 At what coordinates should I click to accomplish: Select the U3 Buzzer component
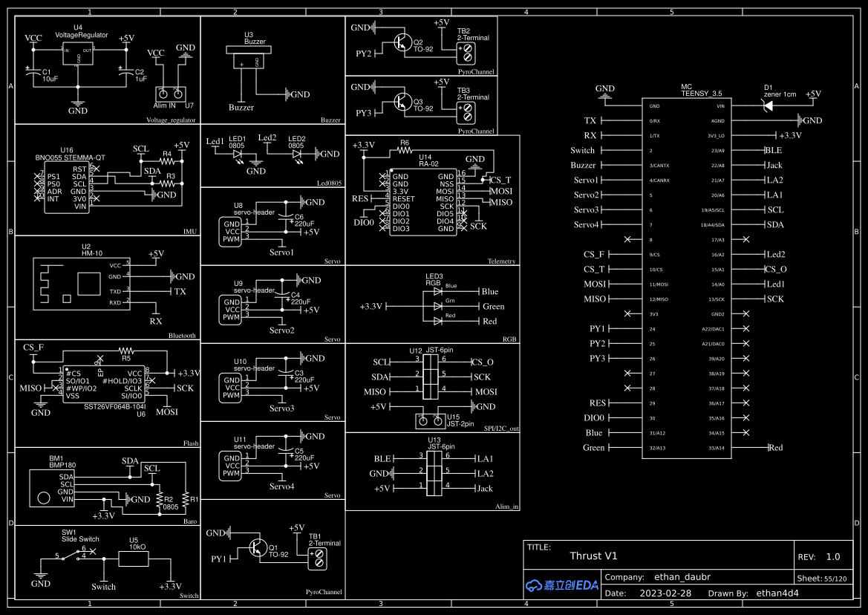click(x=250, y=56)
